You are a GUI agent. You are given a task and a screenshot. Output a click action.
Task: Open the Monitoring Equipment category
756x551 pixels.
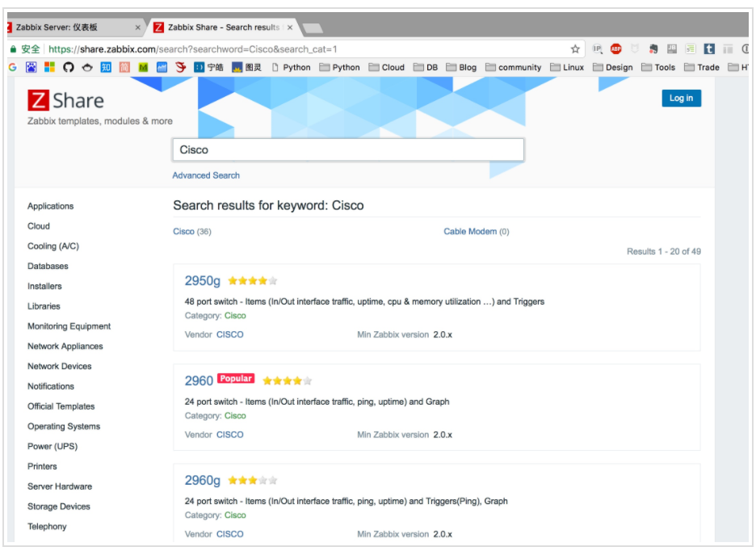69,326
